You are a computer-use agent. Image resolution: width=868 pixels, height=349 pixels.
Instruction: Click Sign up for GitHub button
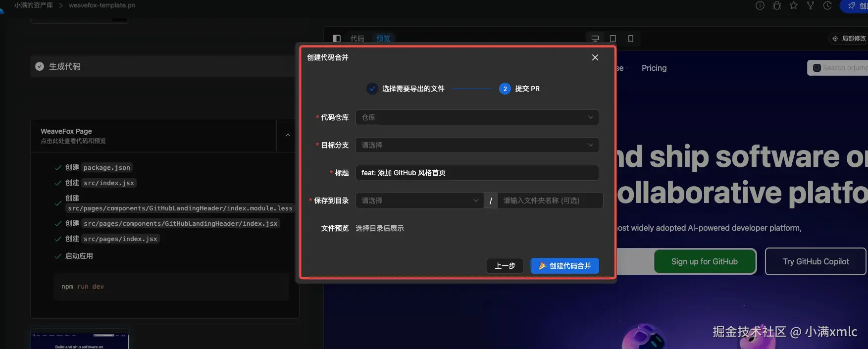point(705,261)
